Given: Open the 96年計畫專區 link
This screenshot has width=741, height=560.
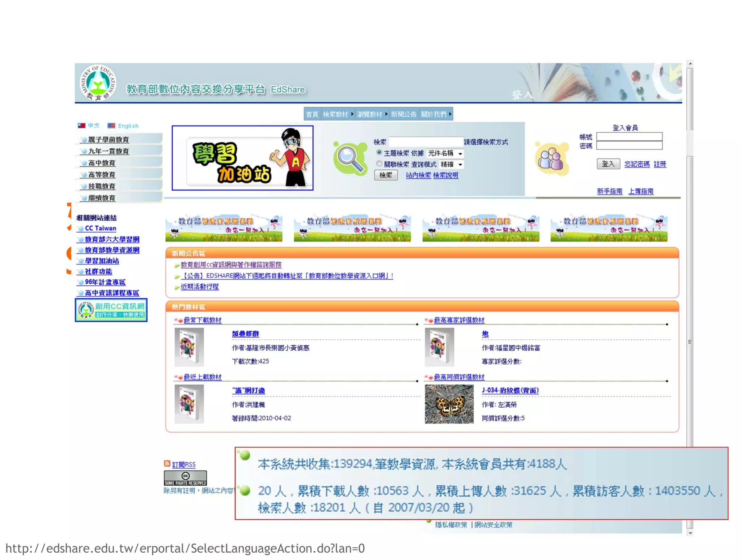Looking at the screenshot, I should (105, 282).
